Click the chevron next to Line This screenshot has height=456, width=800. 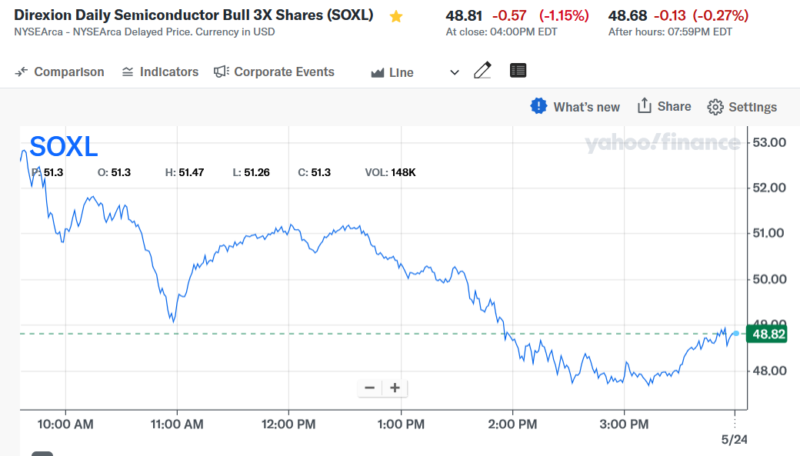click(x=455, y=72)
